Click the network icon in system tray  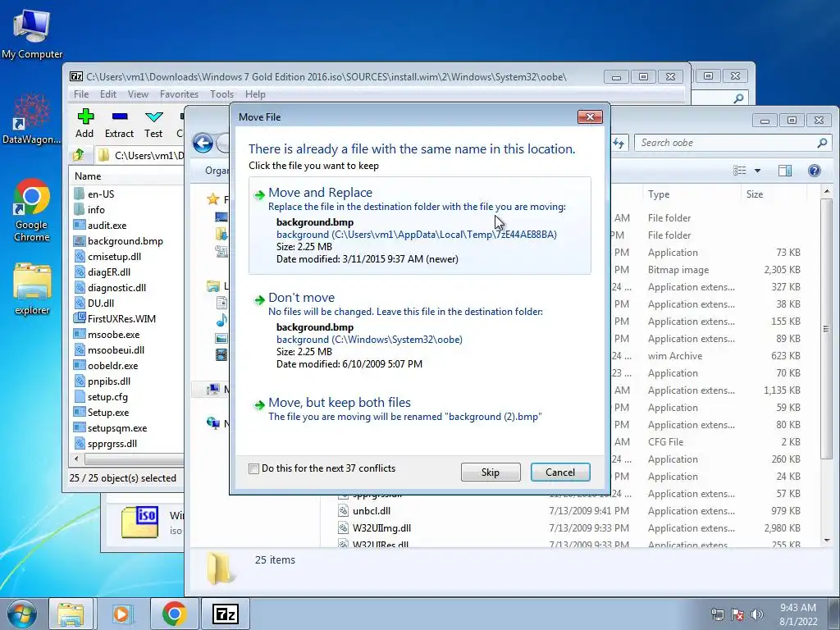(x=717, y=614)
